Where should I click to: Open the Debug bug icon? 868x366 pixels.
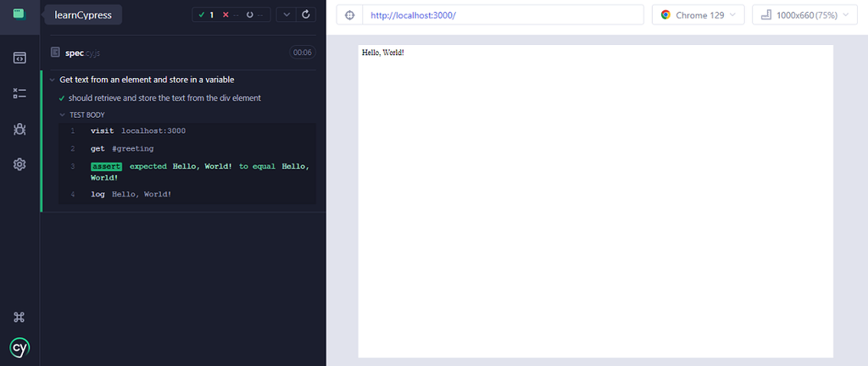[19, 129]
